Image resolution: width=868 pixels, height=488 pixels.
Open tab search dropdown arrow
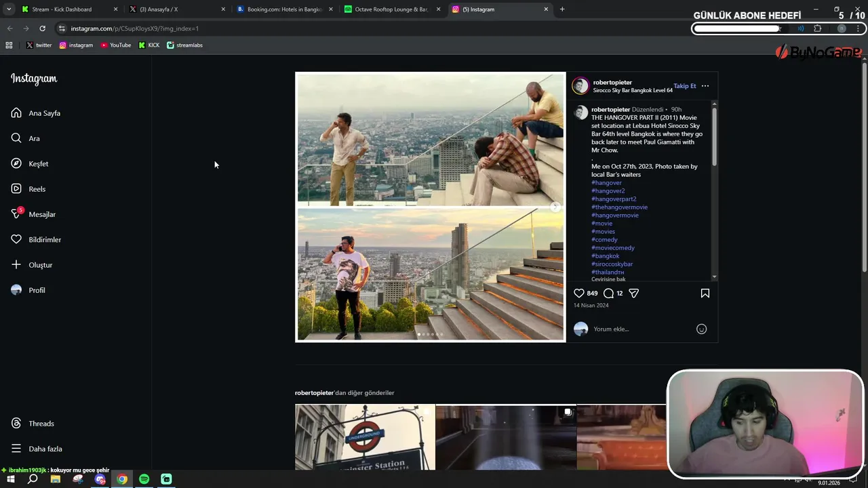[9, 9]
